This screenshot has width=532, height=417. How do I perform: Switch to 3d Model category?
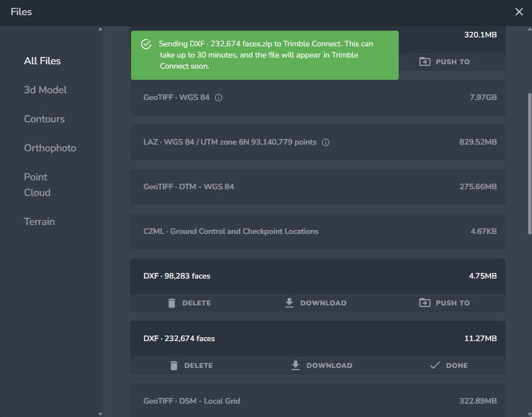coord(45,90)
